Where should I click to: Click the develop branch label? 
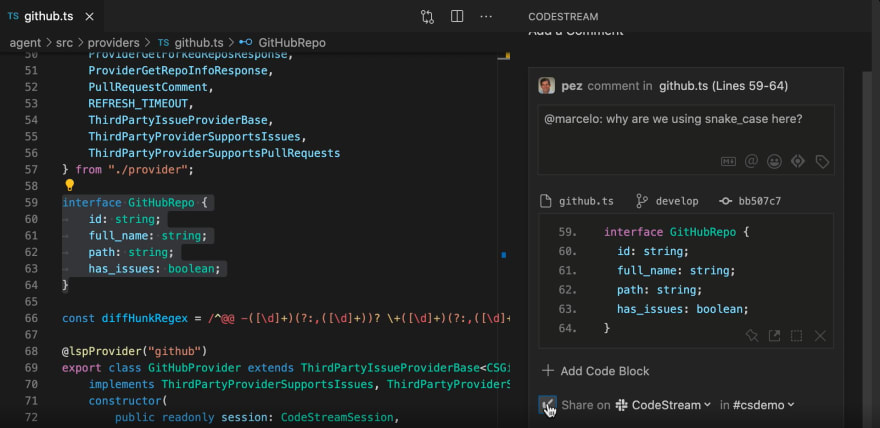pos(677,201)
